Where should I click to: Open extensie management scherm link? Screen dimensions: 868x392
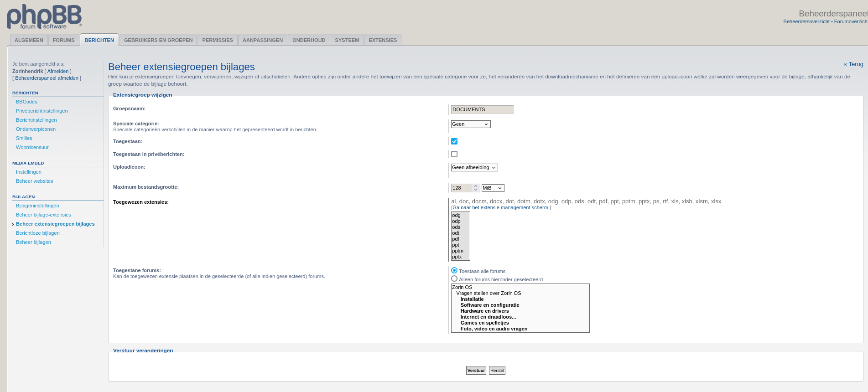pyautogui.click(x=500, y=207)
